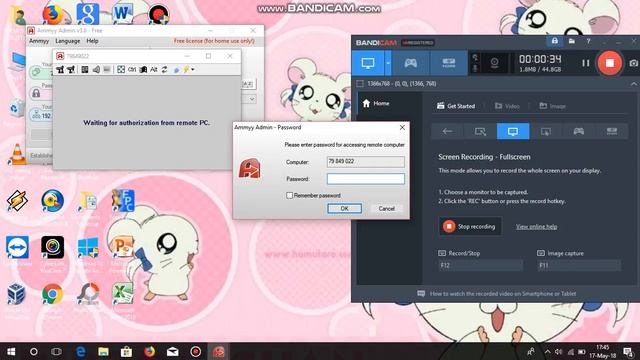Toggle webcam overlay icon in Bandicam
This screenshot has height=360, width=640.
(x=494, y=63)
